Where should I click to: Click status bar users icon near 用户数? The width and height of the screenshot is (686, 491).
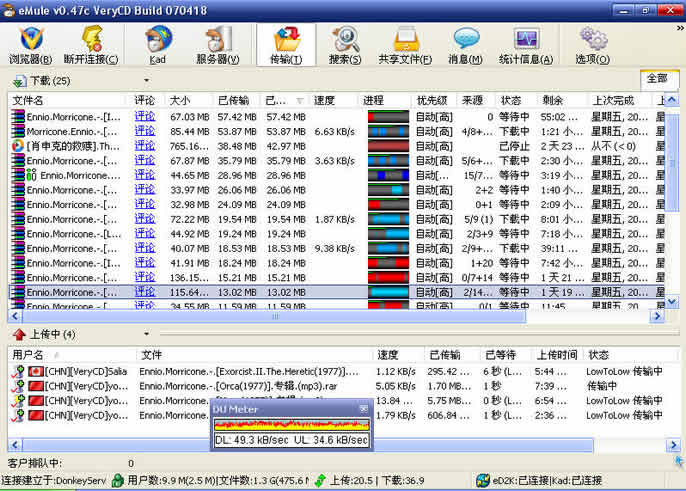pyautogui.click(x=117, y=480)
